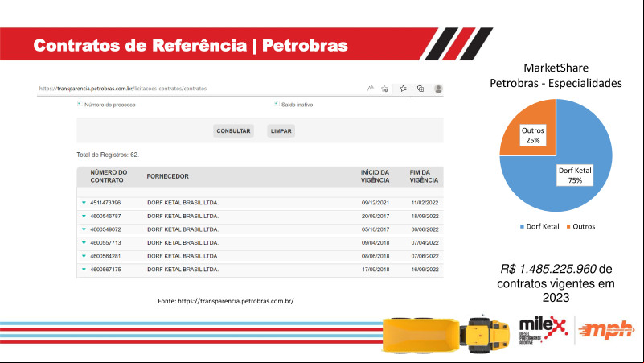Click the start date 20/09/2017
The height and width of the screenshot is (363, 644).
point(375,216)
